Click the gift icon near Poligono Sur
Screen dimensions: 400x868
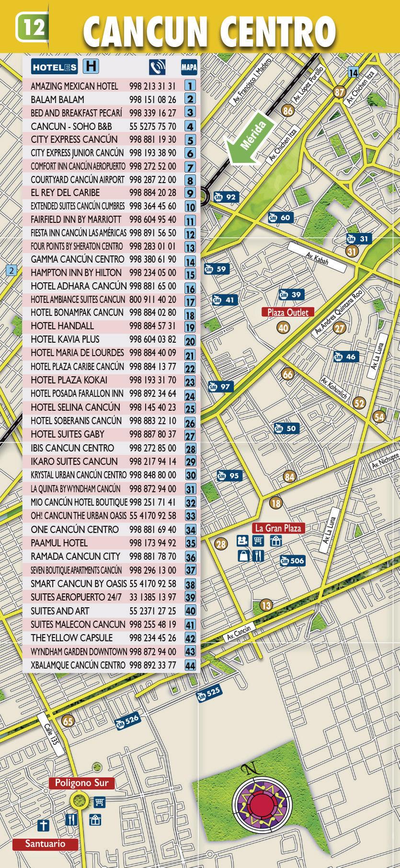coord(95,820)
